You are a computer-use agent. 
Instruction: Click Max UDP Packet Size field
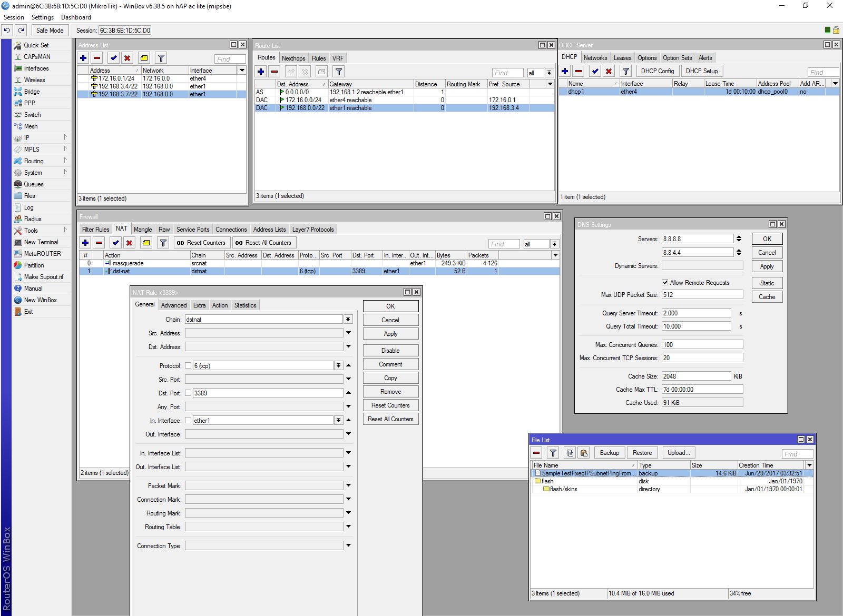pos(702,295)
